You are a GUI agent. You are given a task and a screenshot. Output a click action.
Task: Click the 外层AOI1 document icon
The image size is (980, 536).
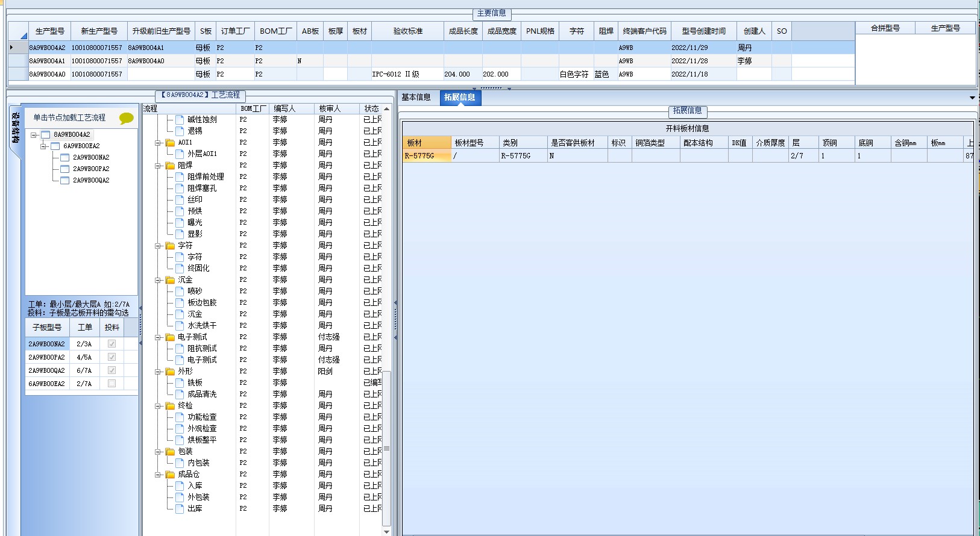[180, 154]
